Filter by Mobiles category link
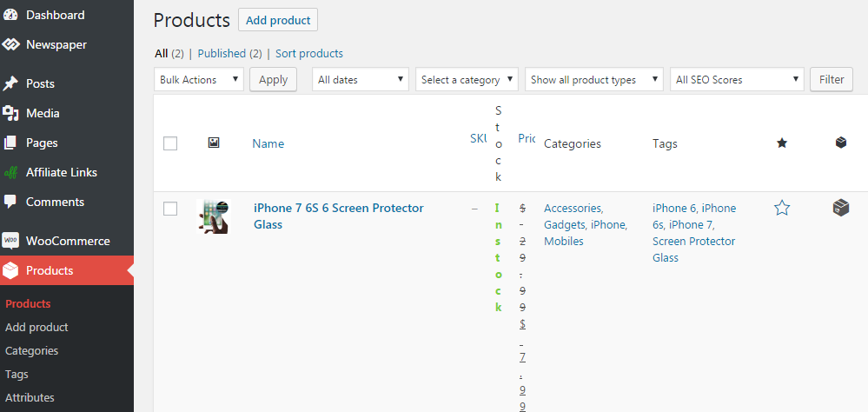 click(564, 242)
